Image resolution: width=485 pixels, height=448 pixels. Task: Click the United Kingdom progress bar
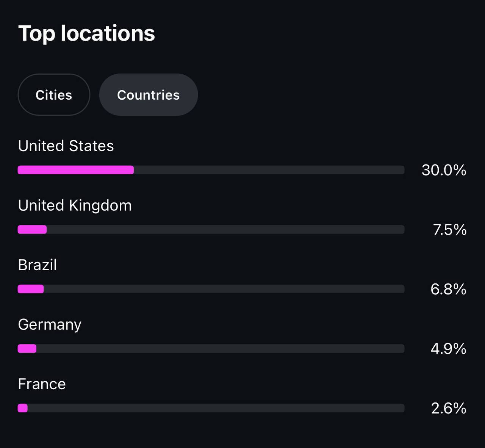tap(211, 229)
